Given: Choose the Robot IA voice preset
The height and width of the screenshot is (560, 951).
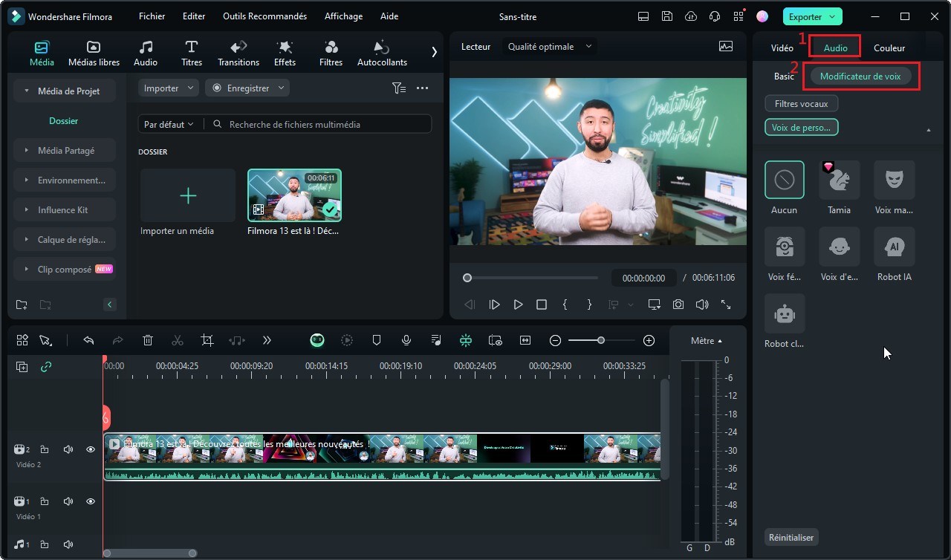Looking at the screenshot, I should pos(895,247).
